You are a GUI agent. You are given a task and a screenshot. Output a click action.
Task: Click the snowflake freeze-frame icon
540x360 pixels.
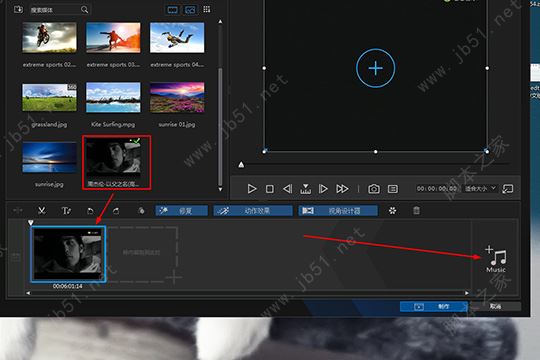tap(392, 210)
